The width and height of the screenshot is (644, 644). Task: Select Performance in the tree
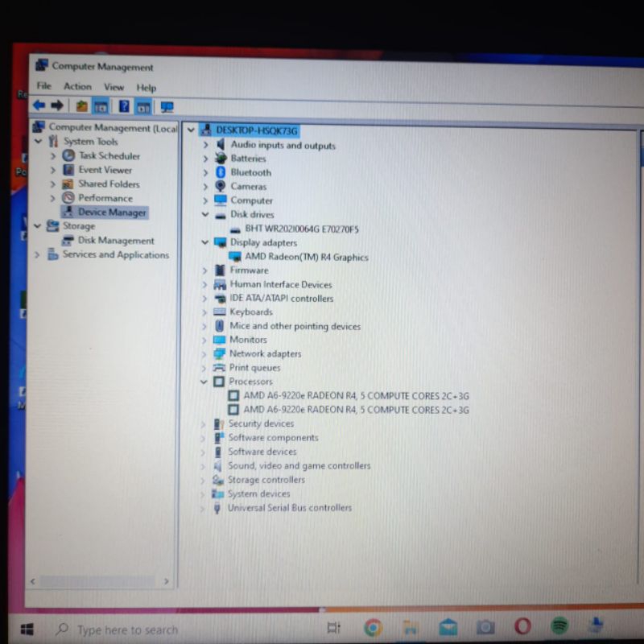pos(105,198)
